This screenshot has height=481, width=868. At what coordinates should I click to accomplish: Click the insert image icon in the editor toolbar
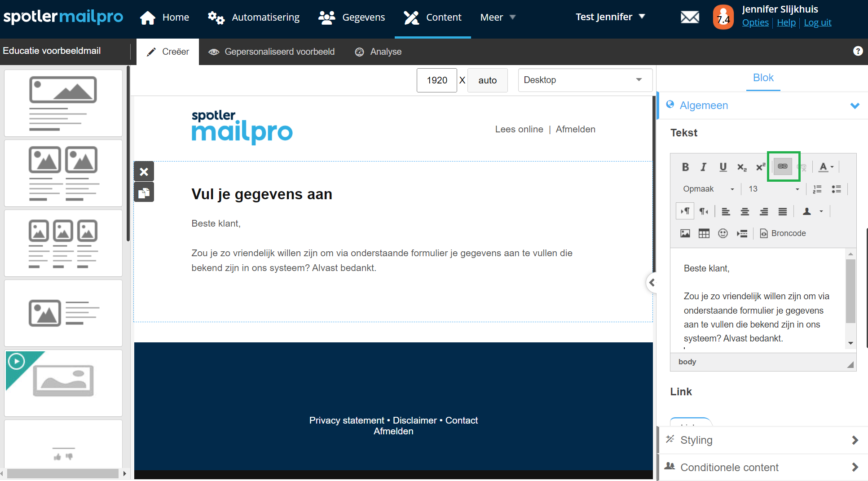tap(685, 233)
